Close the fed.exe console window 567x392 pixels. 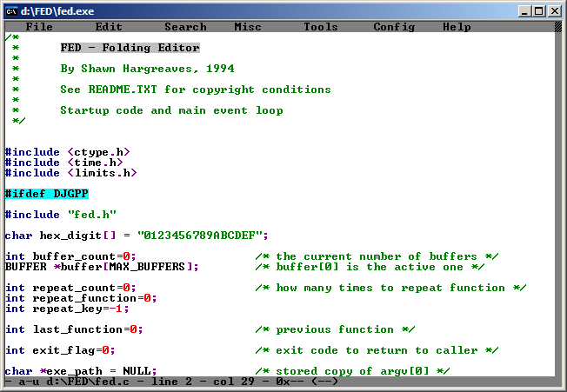point(555,10)
